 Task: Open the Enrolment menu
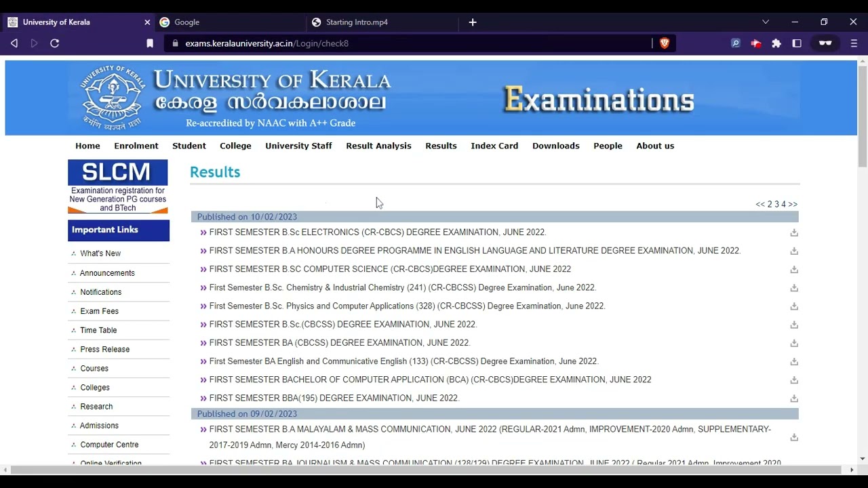[136, 146]
